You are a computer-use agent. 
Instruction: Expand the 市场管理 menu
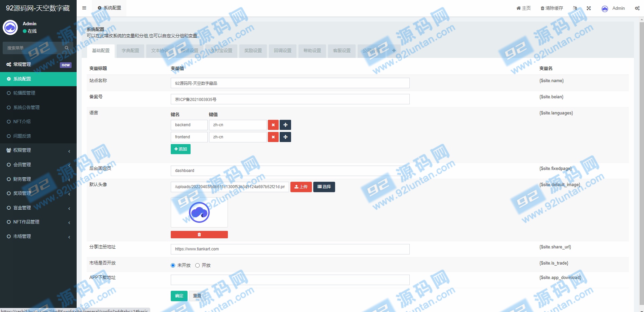tap(38, 236)
